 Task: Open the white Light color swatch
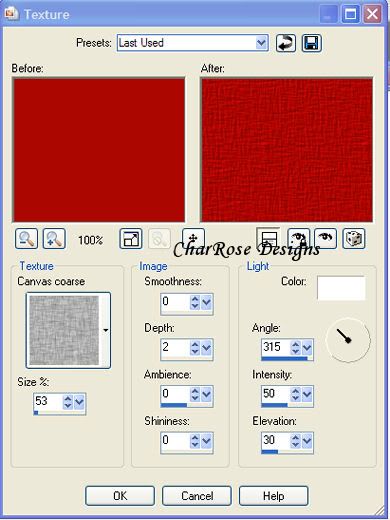[x=341, y=288]
